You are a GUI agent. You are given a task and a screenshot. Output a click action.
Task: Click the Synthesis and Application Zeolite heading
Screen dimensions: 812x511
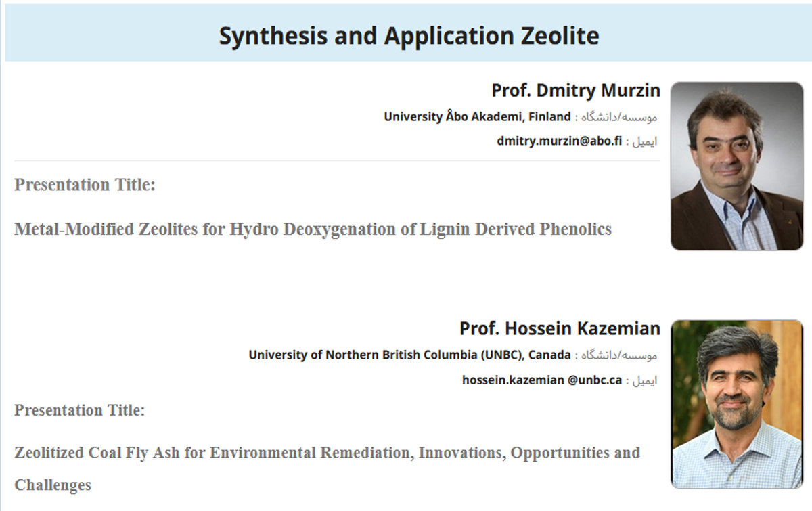coord(409,36)
